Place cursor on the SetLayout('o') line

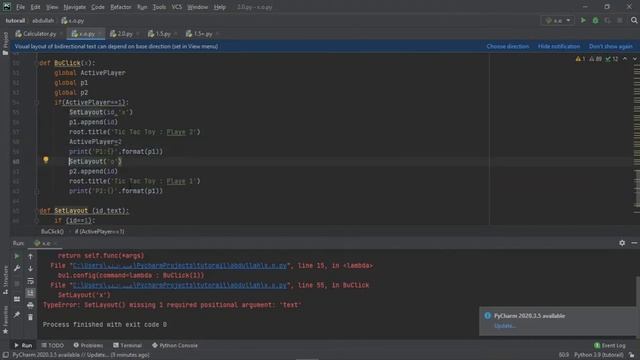click(x=96, y=162)
